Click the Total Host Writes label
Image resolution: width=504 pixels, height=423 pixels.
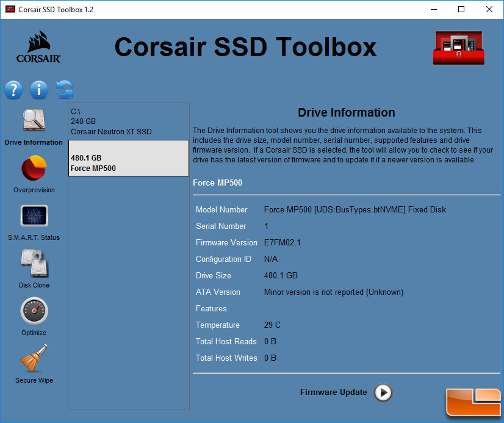[226, 358]
